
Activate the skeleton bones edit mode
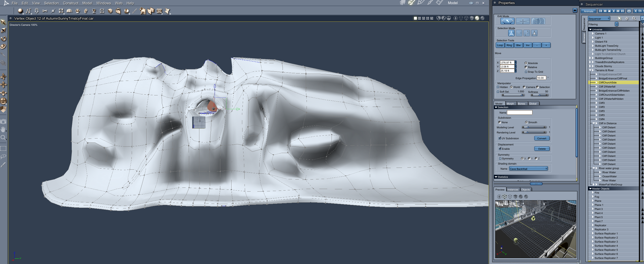point(523,21)
